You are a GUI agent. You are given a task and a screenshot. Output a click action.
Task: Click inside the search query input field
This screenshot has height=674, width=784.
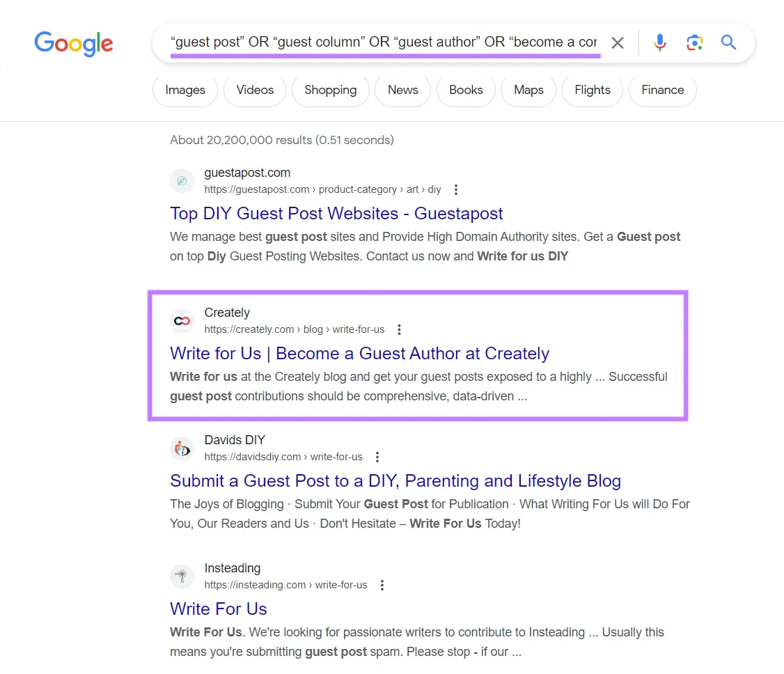click(x=383, y=42)
